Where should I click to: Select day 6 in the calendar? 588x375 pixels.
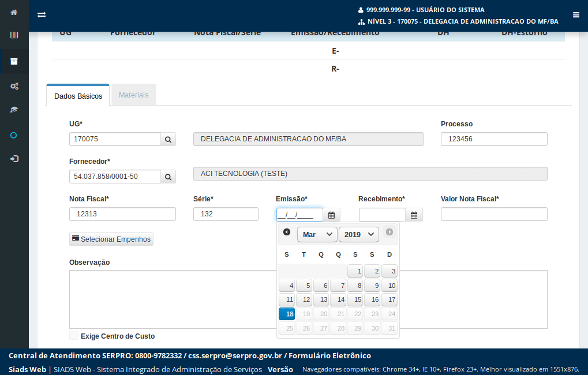pyautogui.click(x=321, y=286)
